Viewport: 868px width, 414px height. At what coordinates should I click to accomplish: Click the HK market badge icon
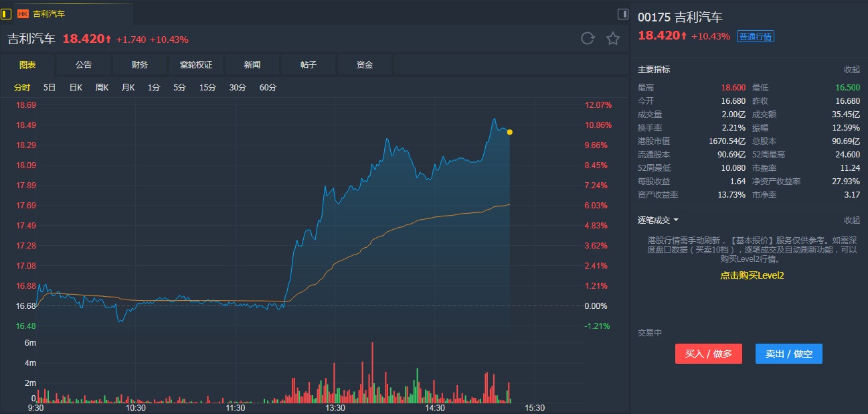(x=23, y=13)
